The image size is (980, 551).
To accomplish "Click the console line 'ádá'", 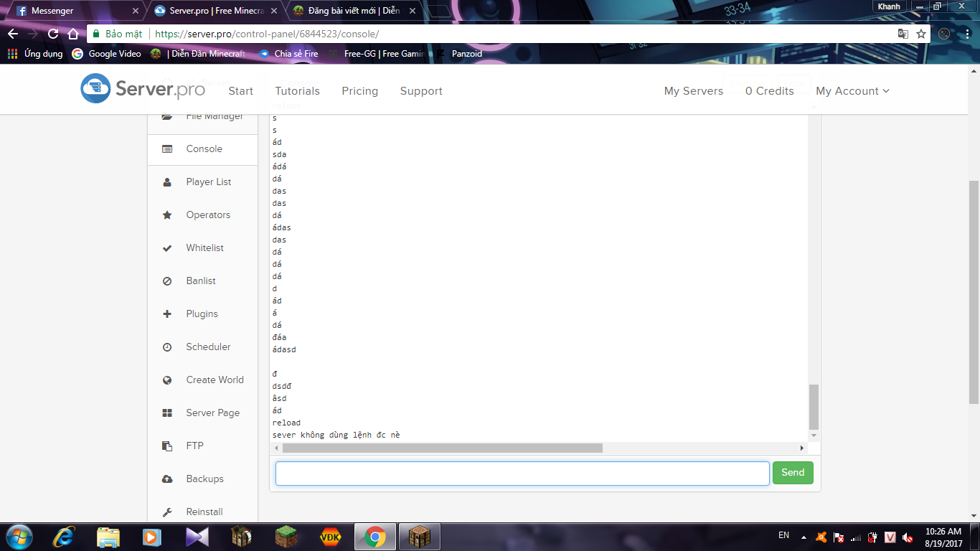I will [x=280, y=166].
